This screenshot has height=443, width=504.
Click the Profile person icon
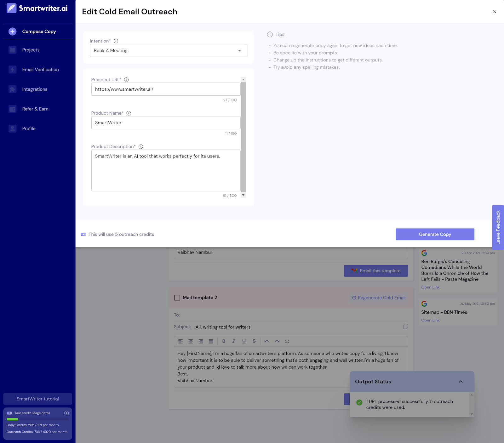12,128
